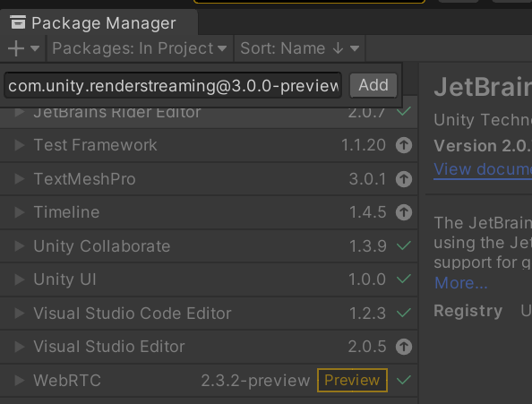Click the Add button
Image resolution: width=532 pixels, height=404 pixels.
click(373, 85)
